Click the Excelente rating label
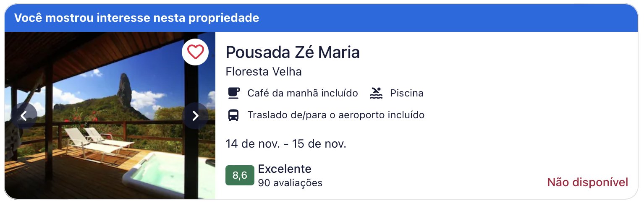The height and width of the screenshot is (203, 644). point(285,169)
